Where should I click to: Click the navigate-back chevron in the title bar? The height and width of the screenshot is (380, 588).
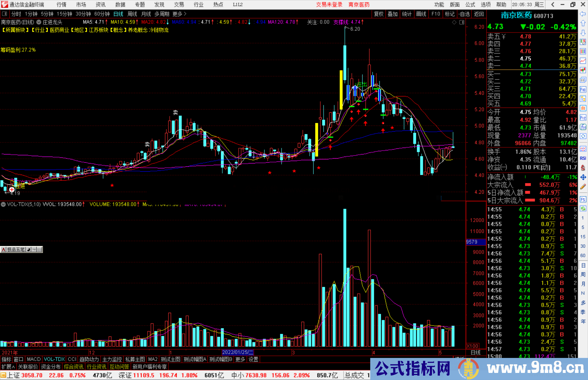pyautogui.click(x=553, y=4)
